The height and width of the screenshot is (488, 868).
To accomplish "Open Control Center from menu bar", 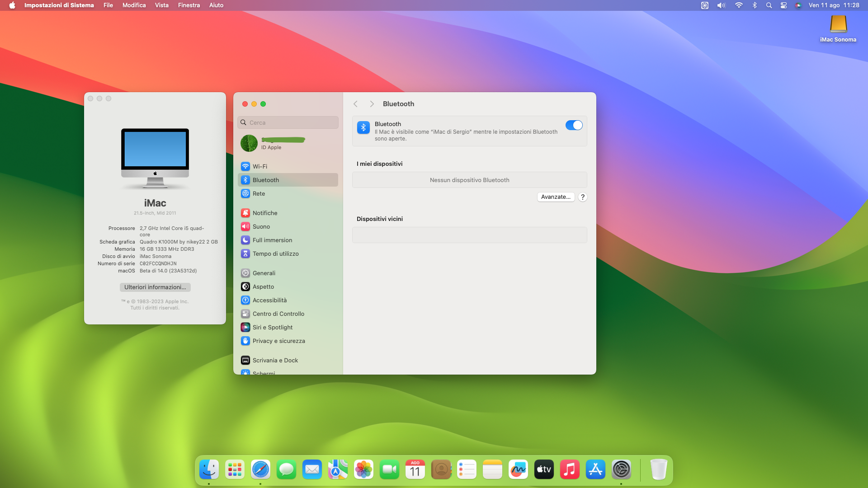I will pyautogui.click(x=783, y=5).
